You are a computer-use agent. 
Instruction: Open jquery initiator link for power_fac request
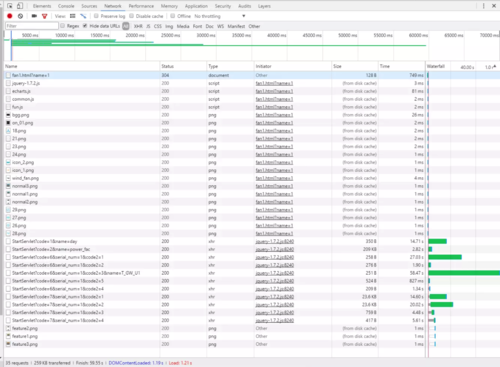(x=275, y=249)
